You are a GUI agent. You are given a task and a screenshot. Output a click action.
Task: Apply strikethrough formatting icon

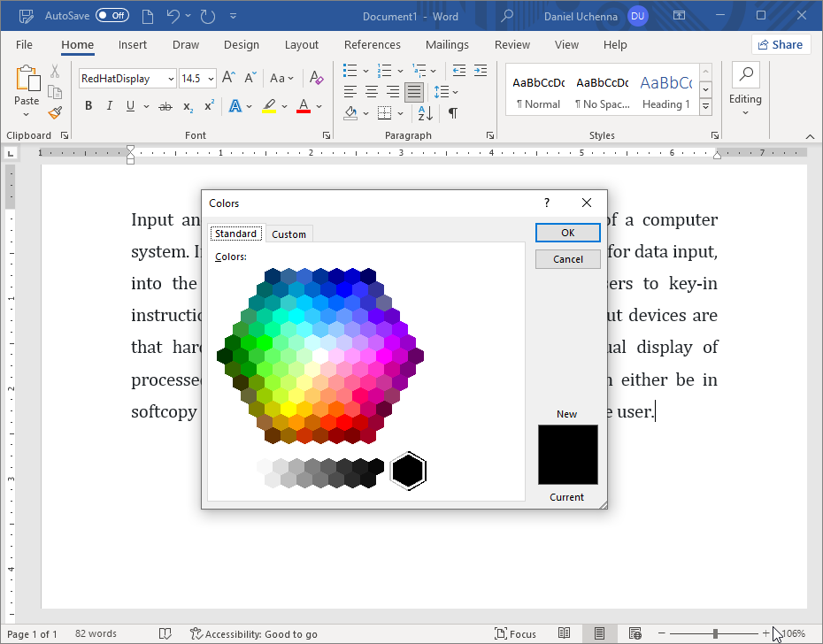165,106
